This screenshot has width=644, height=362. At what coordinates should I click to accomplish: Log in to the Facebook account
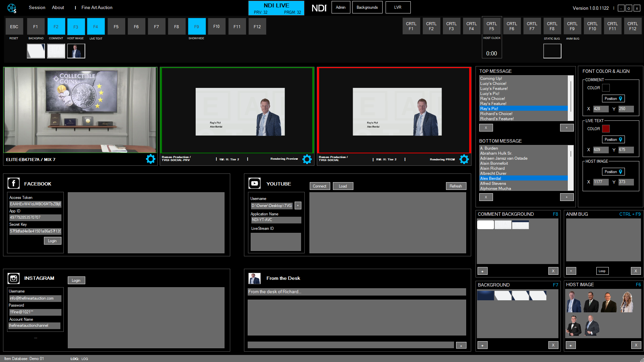(52, 241)
